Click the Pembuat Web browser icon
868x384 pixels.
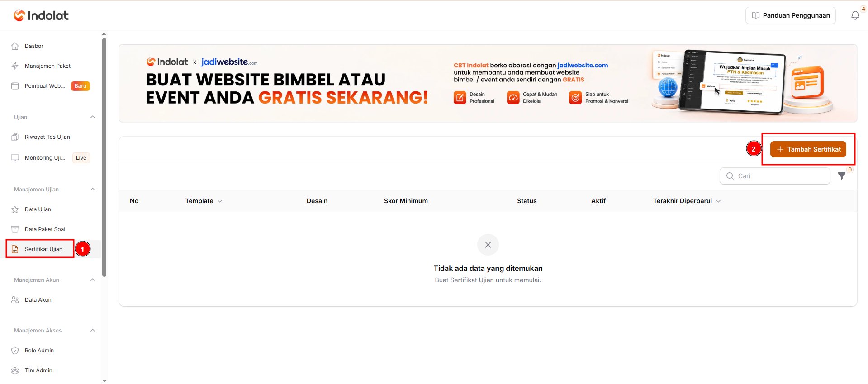(x=15, y=86)
